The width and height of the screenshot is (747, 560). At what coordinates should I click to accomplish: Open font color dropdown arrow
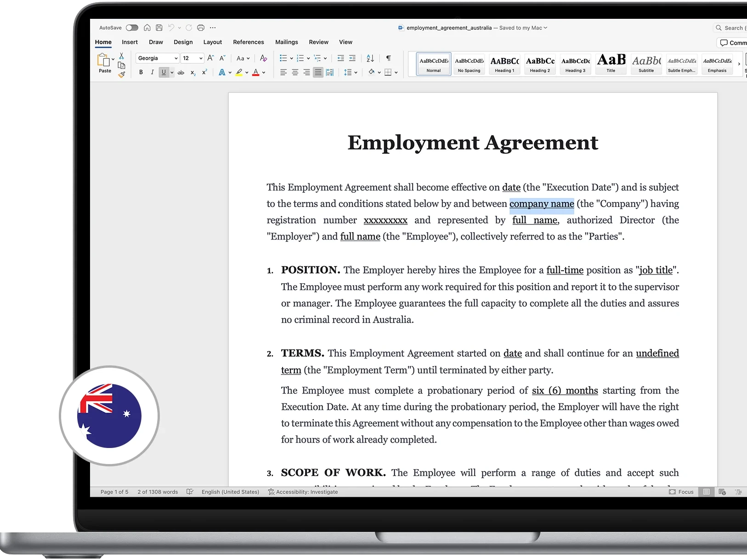(x=264, y=73)
